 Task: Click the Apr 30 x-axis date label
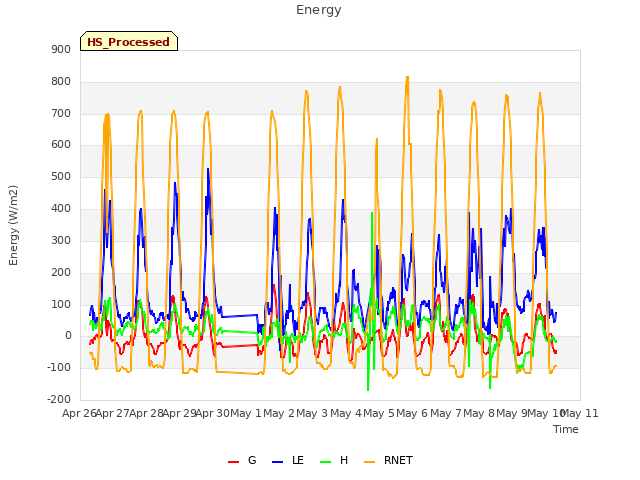click(213, 413)
